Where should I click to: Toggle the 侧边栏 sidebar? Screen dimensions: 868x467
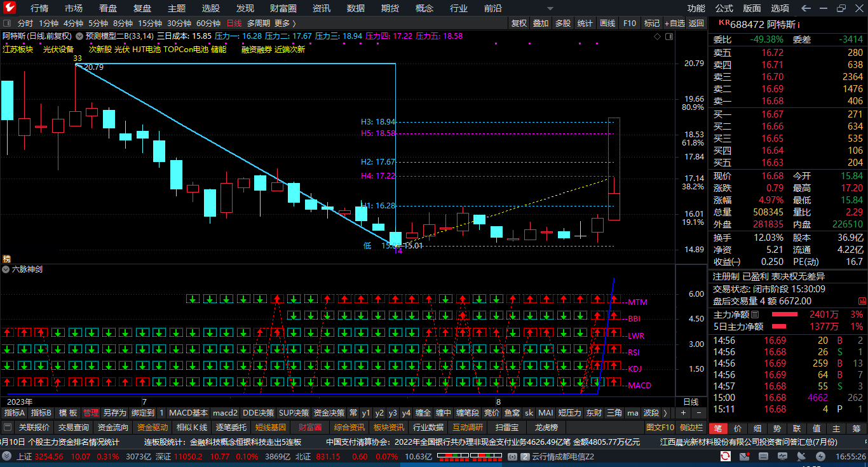pos(691,427)
